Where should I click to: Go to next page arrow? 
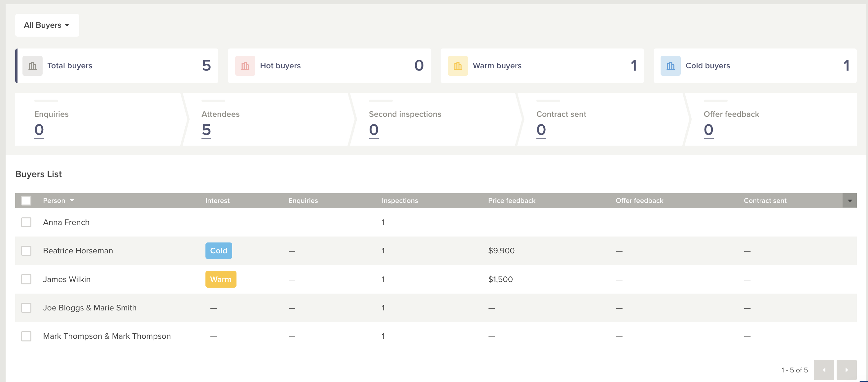coord(846,369)
